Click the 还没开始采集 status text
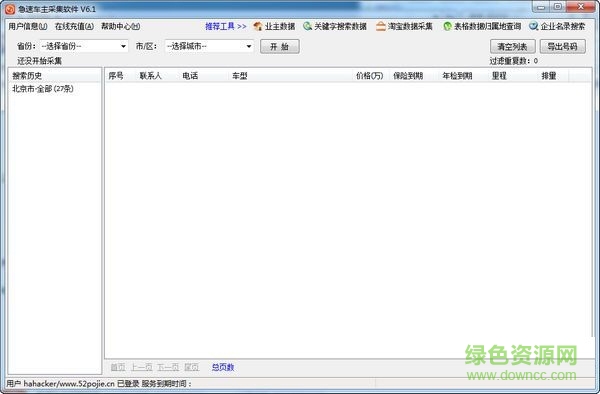This screenshot has height=394, width=600. [39, 61]
